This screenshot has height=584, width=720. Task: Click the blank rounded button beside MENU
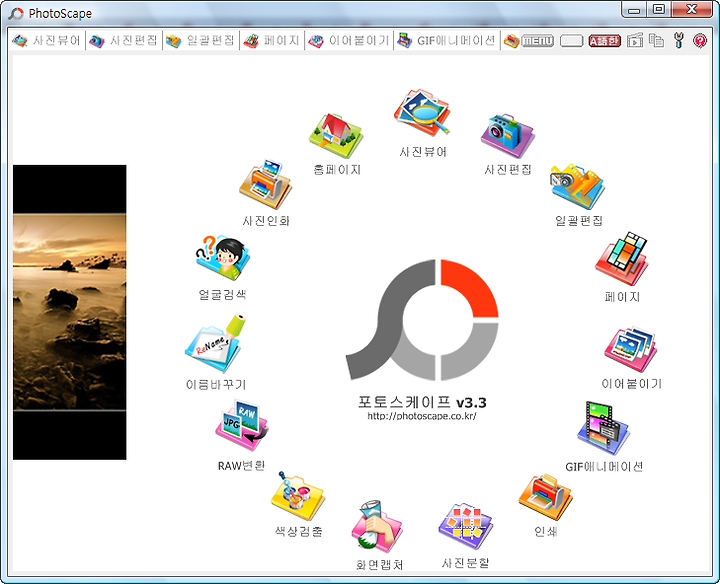point(572,41)
